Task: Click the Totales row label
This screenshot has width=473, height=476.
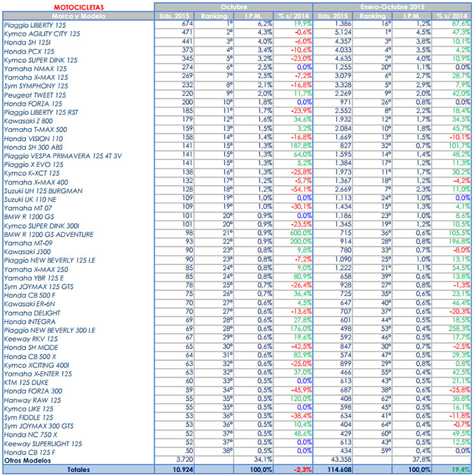Action: coord(78,470)
